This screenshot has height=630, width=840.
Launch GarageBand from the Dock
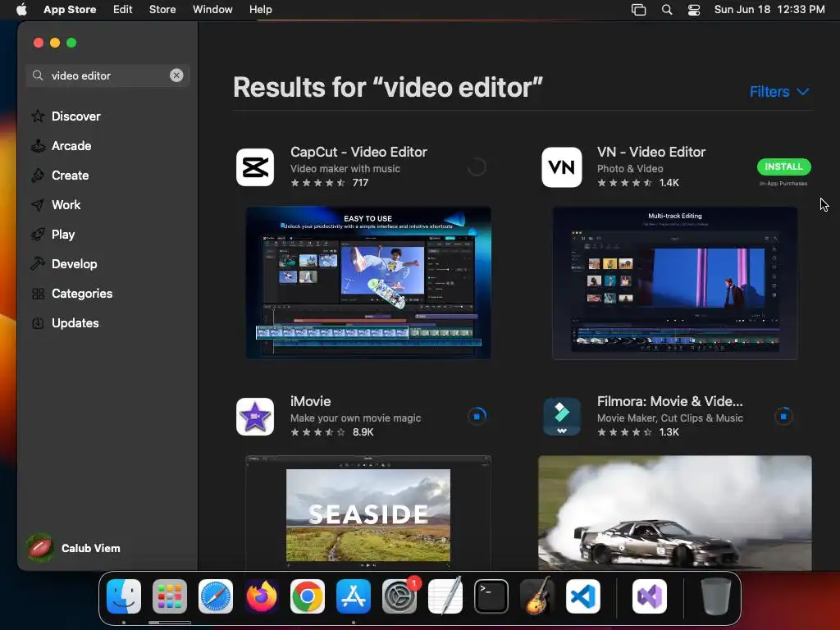(x=537, y=596)
